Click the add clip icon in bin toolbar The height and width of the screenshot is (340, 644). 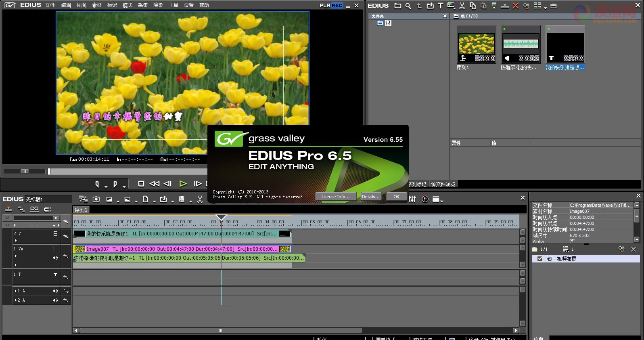pos(430,6)
